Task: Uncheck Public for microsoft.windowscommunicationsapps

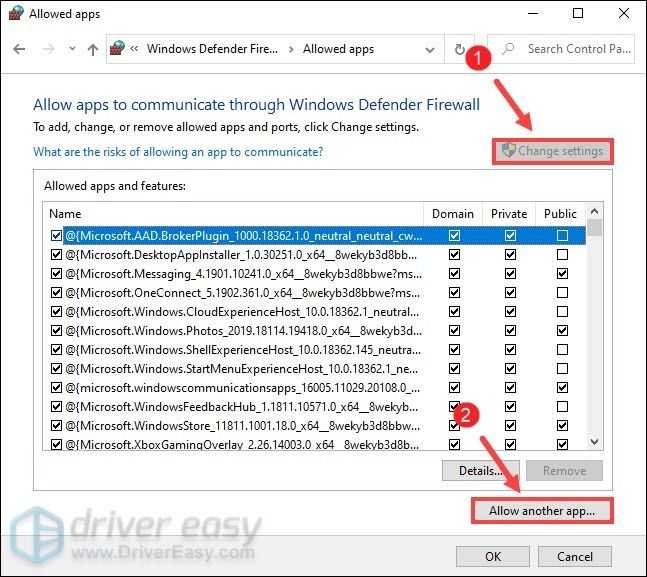Action: tap(562, 388)
